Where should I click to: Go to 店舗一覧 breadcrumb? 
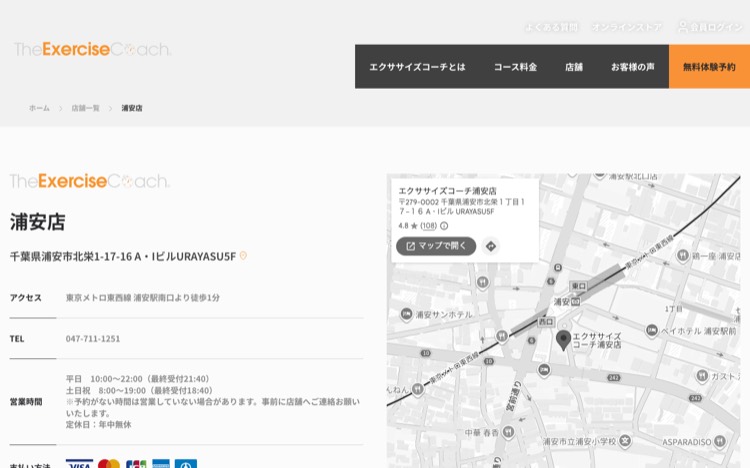pos(86,108)
